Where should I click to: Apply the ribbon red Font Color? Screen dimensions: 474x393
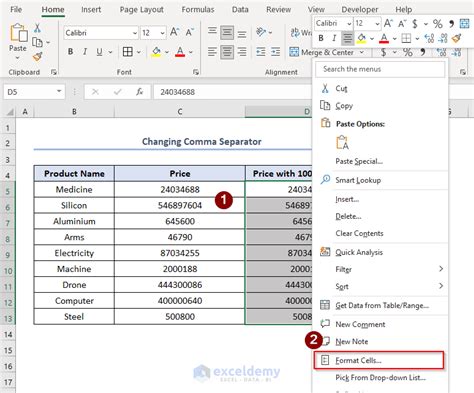(180, 52)
